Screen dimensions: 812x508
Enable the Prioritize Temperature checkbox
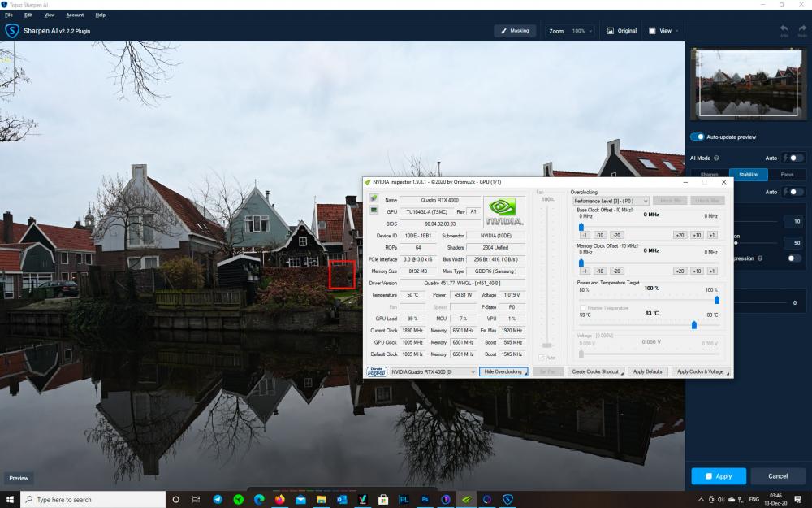582,308
